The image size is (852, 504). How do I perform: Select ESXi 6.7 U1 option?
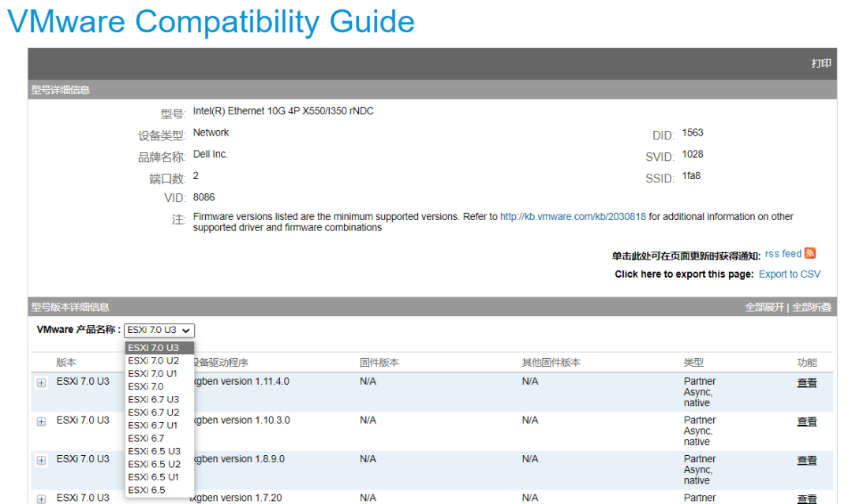[x=159, y=425]
